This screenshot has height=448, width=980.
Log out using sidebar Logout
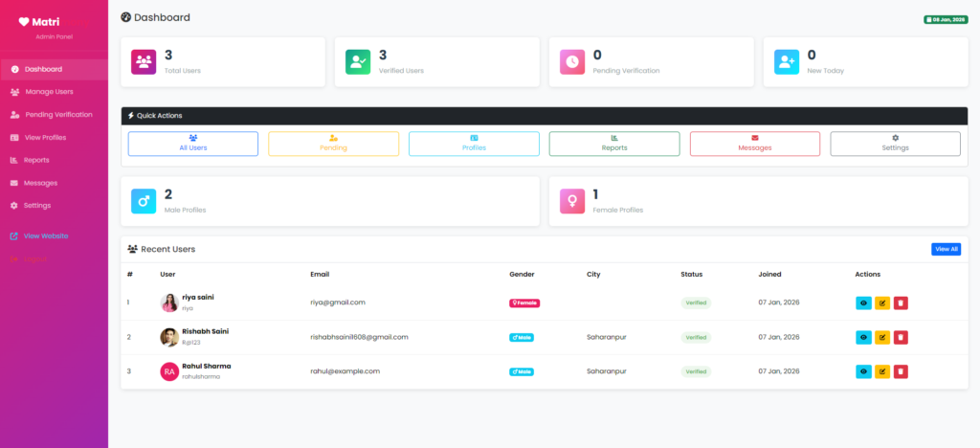[54, 258]
